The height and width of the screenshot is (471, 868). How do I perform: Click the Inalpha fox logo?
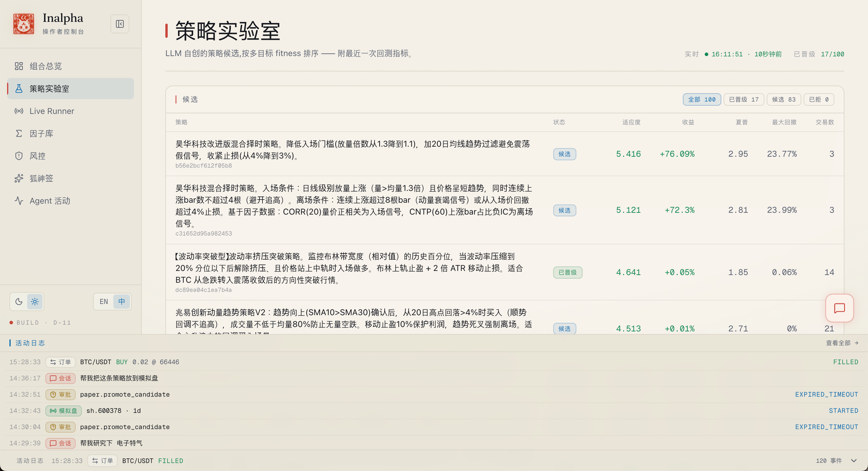point(24,24)
